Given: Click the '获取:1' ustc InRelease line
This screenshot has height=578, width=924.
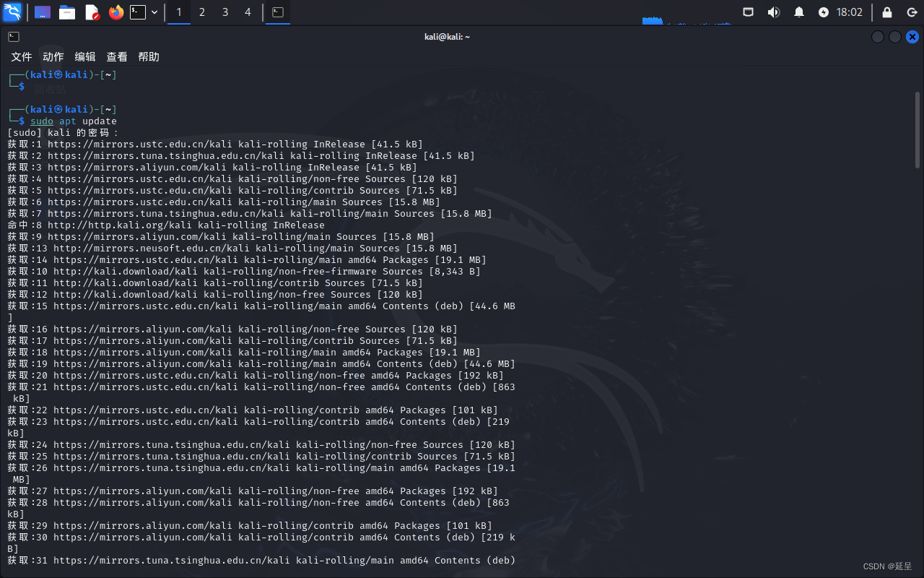Looking at the screenshot, I should coord(215,144).
